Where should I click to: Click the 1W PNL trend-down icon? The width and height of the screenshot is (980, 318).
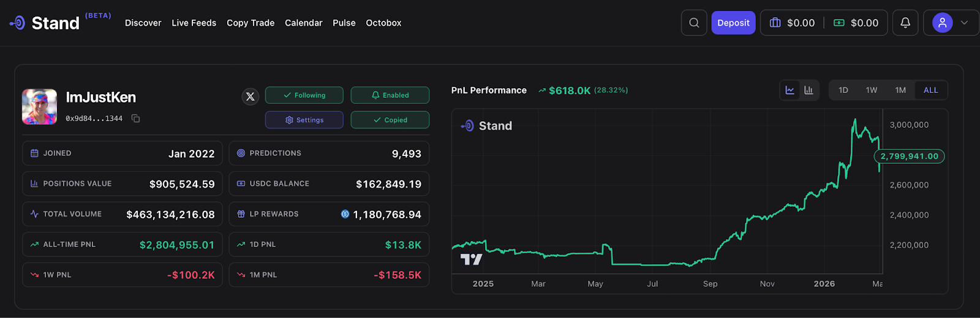pos(34,275)
